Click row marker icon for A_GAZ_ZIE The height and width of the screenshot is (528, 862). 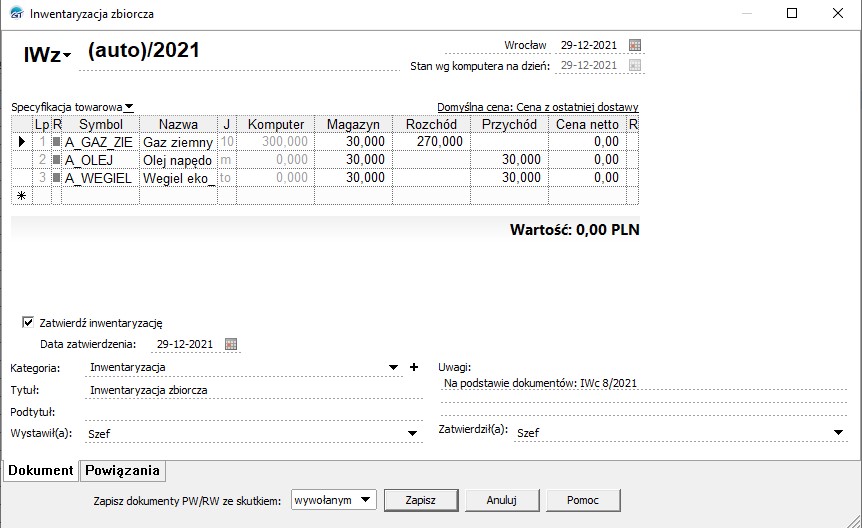pyautogui.click(x=57, y=143)
